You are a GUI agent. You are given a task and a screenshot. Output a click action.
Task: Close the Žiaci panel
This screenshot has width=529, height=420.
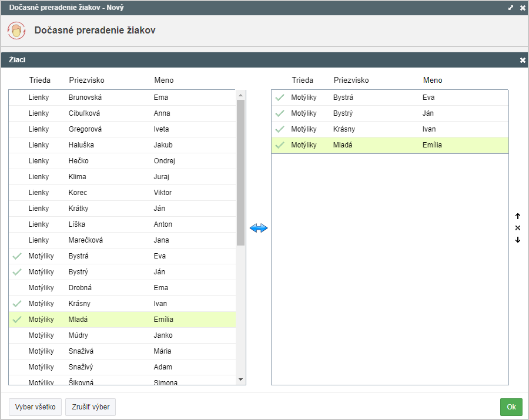click(x=523, y=60)
